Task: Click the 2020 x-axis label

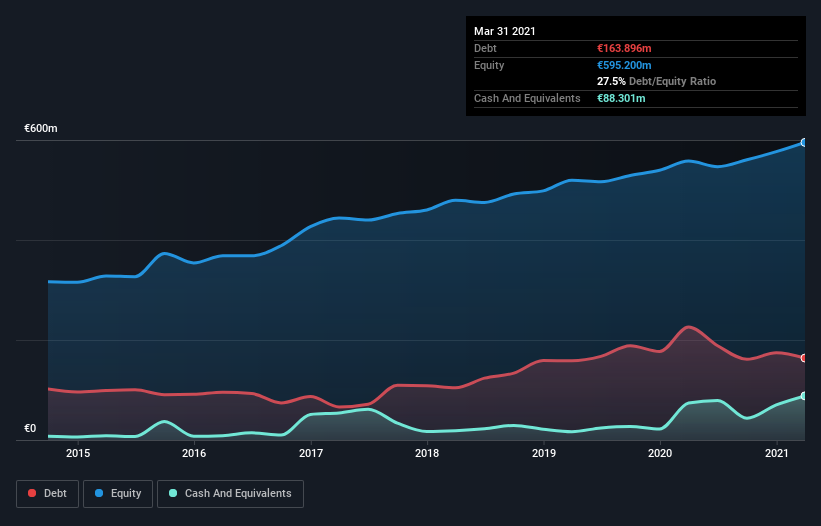Action: coord(660,453)
